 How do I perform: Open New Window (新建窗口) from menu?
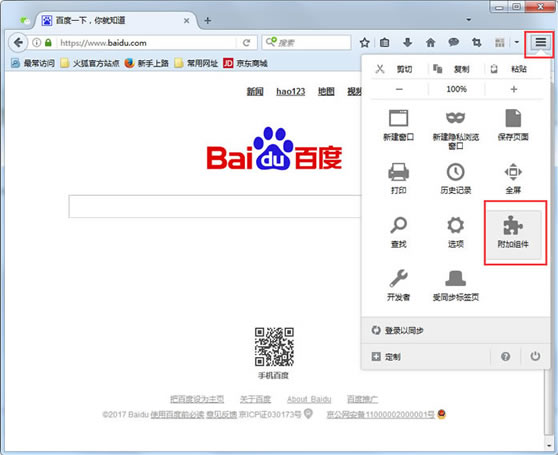point(399,125)
